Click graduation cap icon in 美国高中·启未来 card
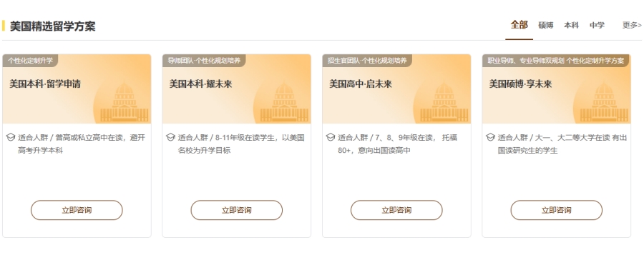644x275 pixels. click(330, 137)
